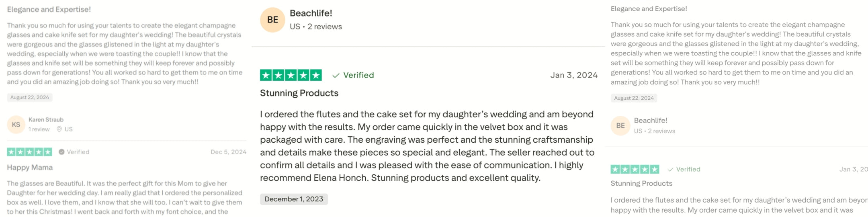The height and width of the screenshot is (217, 868).
Task: Click the large BE avatar in the Beachlife! header
Action: (272, 20)
